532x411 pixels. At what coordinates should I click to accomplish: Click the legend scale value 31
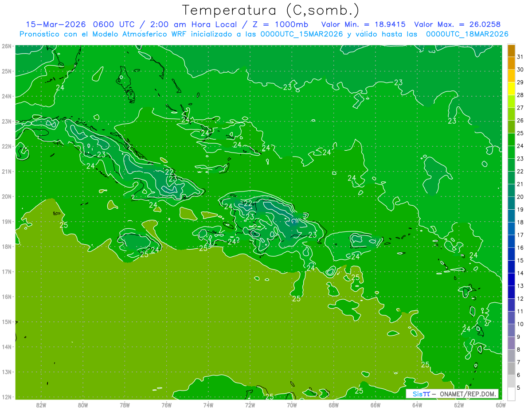(520, 56)
